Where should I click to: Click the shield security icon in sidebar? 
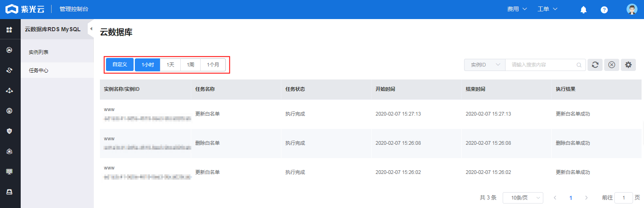click(9, 131)
